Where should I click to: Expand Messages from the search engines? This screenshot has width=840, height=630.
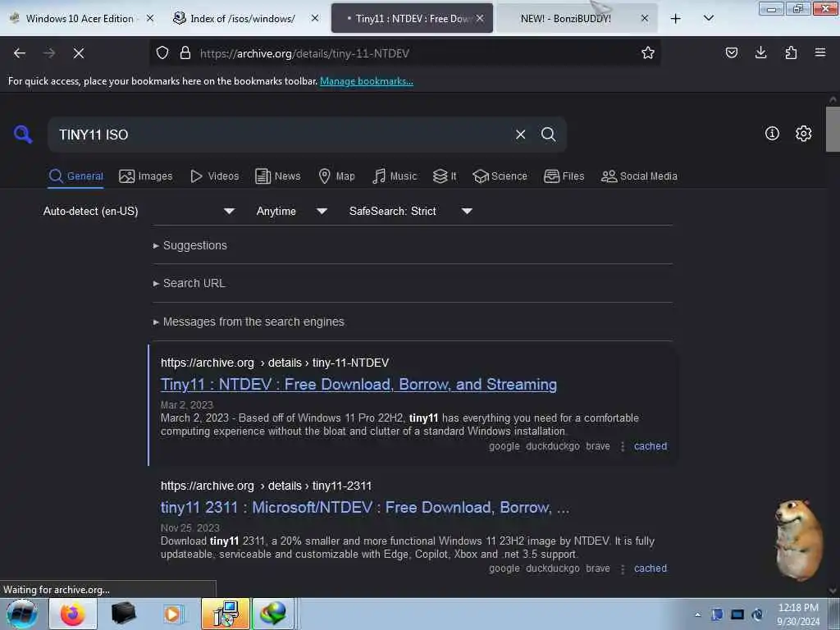pos(249,322)
